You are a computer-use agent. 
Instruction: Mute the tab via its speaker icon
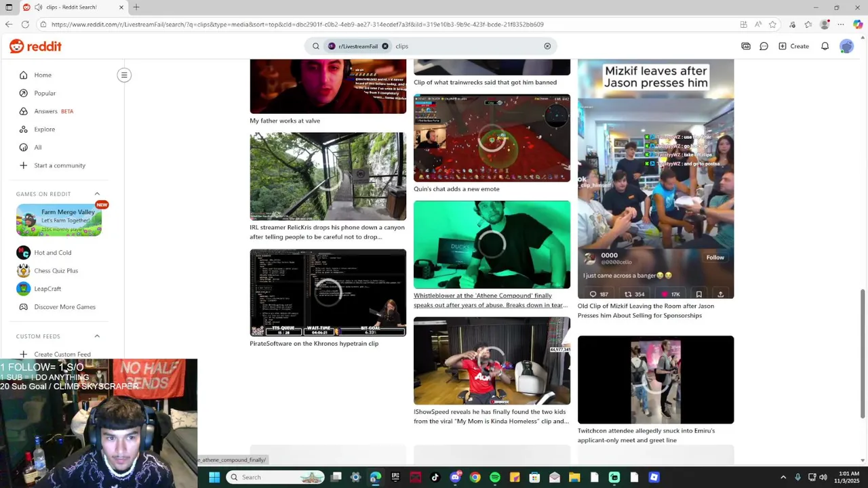point(38,7)
